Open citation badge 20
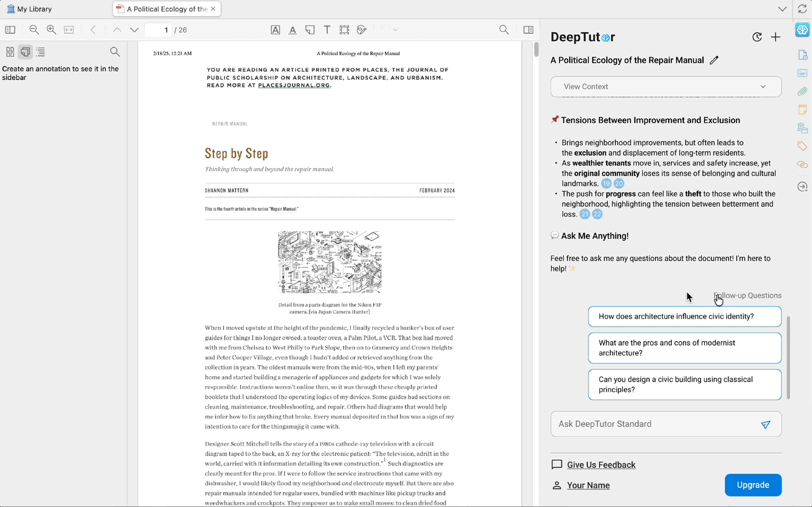Viewport: 812px width, 507px height. [619, 183]
